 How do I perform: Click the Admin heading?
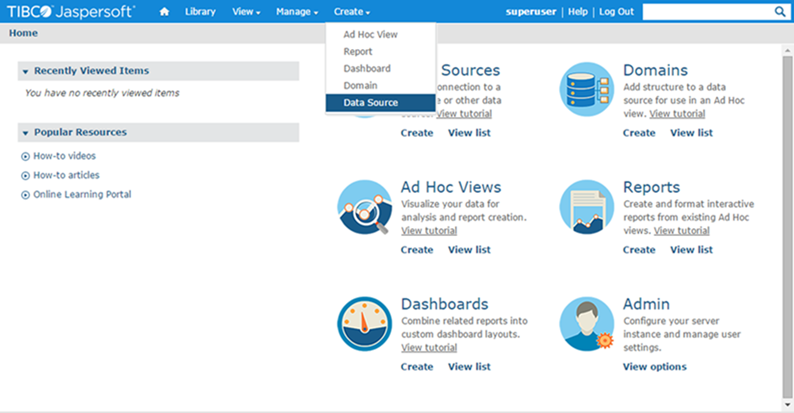point(646,304)
